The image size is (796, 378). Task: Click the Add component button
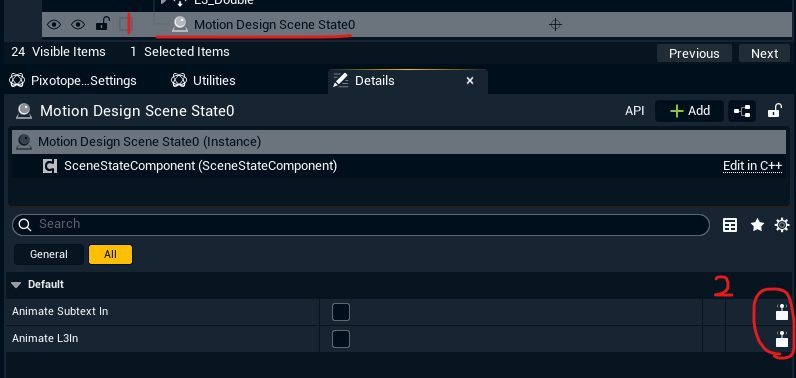[x=689, y=111]
